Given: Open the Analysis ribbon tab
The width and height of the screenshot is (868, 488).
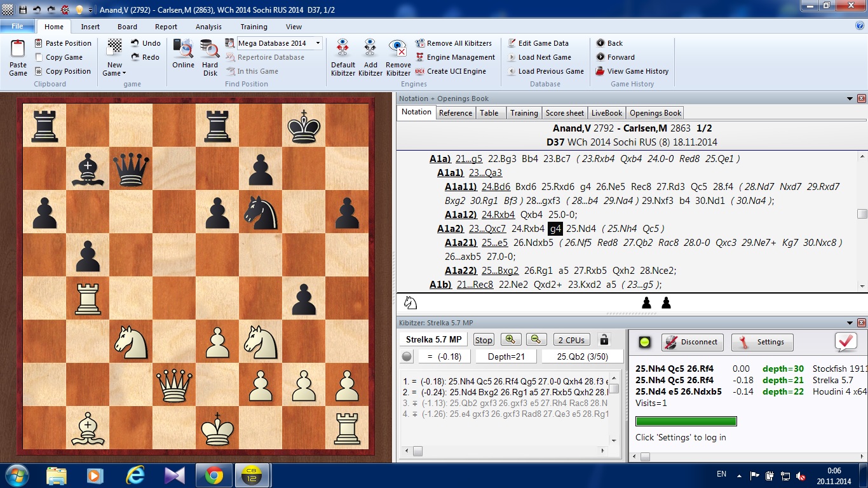Looking at the screenshot, I should click(208, 27).
